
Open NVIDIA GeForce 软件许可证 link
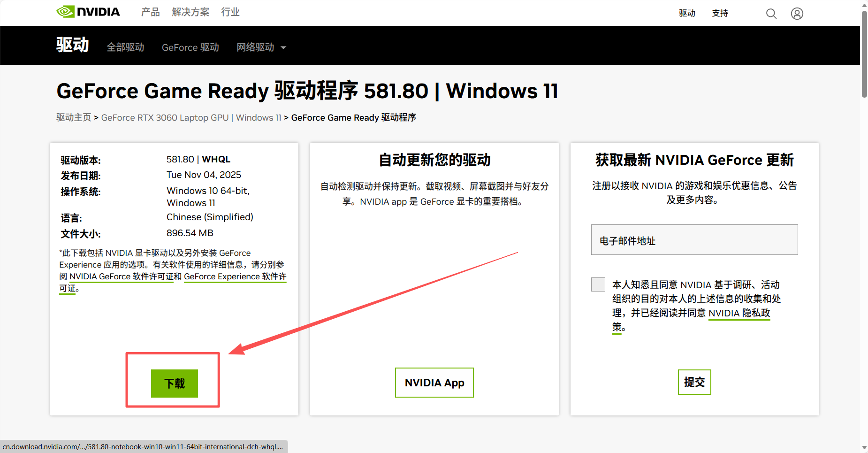point(122,277)
